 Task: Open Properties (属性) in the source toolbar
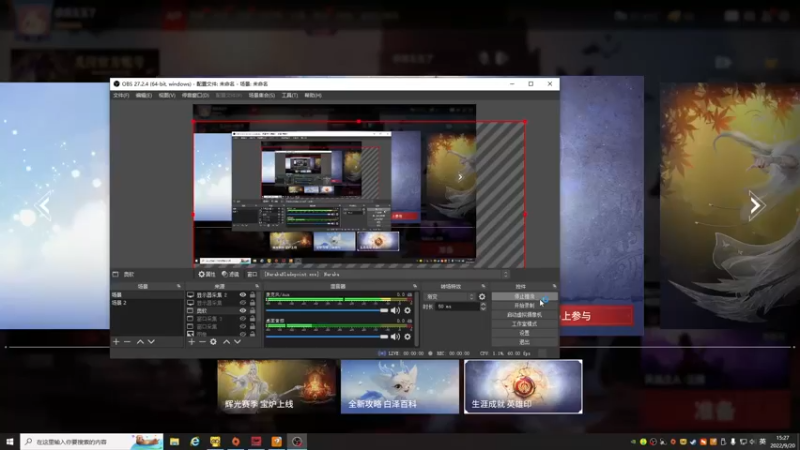207,274
